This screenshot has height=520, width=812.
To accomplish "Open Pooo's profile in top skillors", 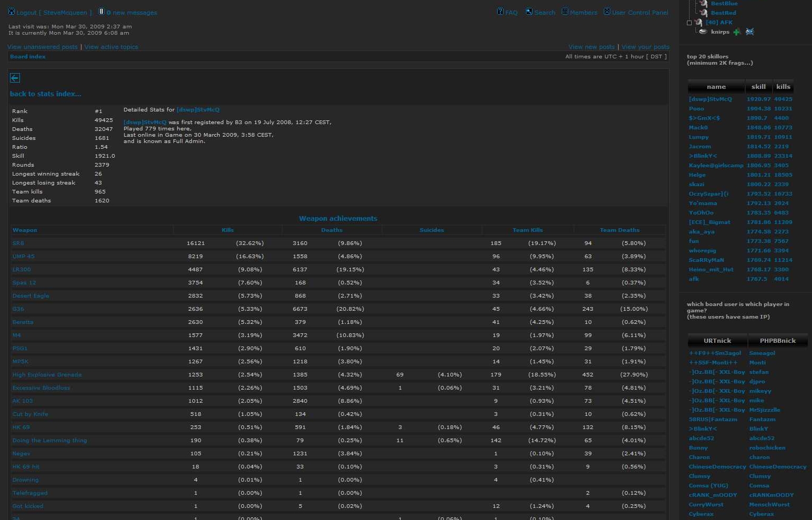I will (x=696, y=109).
